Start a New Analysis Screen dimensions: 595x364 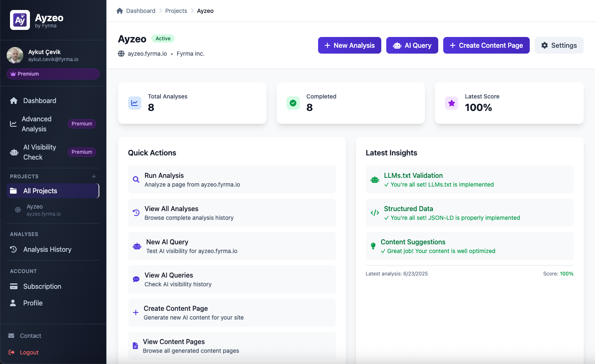(350, 45)
